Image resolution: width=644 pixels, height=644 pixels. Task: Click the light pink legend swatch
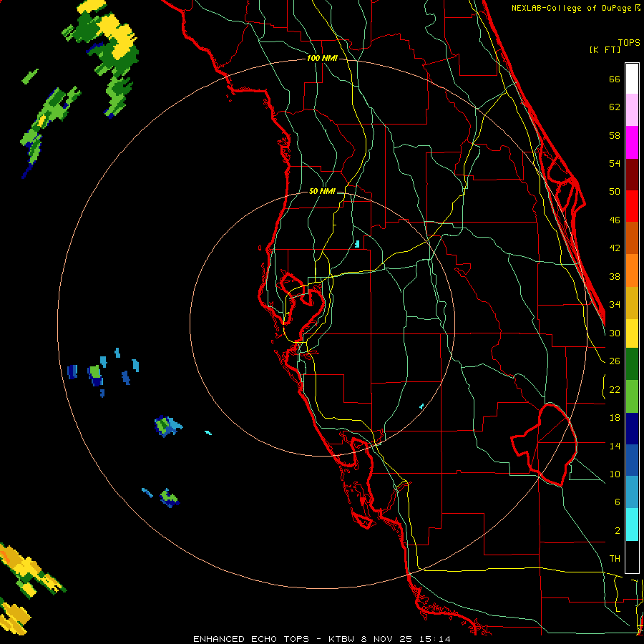tap(632, 110)
